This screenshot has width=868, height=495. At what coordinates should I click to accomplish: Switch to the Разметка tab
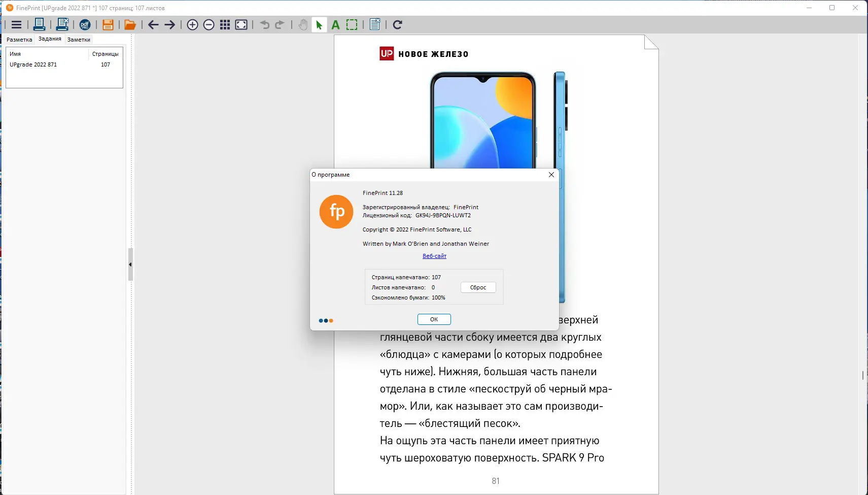(x=19, y=40)
